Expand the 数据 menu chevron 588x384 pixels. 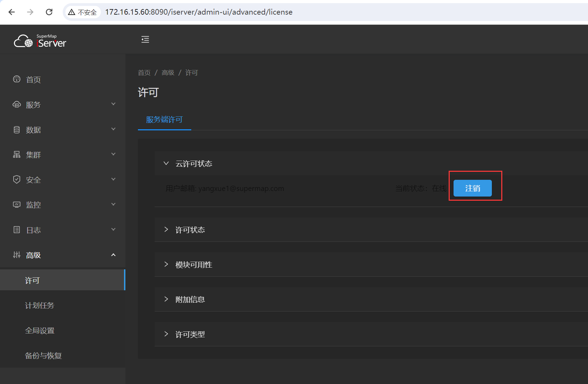113,129
